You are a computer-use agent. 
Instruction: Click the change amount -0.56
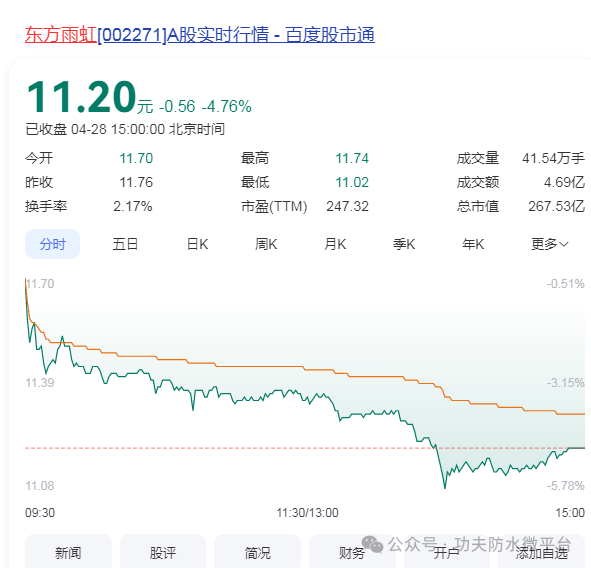(x=177, y=106)
